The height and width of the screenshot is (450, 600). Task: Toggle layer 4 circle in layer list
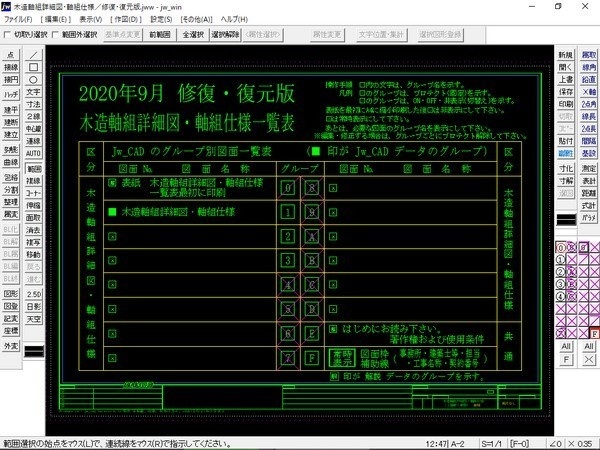tap(560, 296)
